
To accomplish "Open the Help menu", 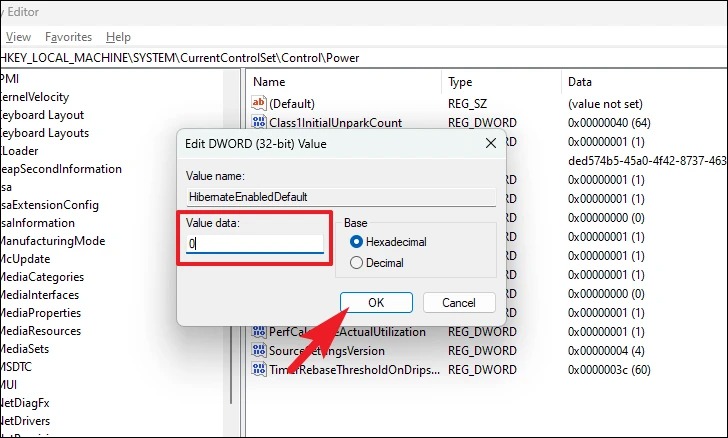I will tap(118, 37).
